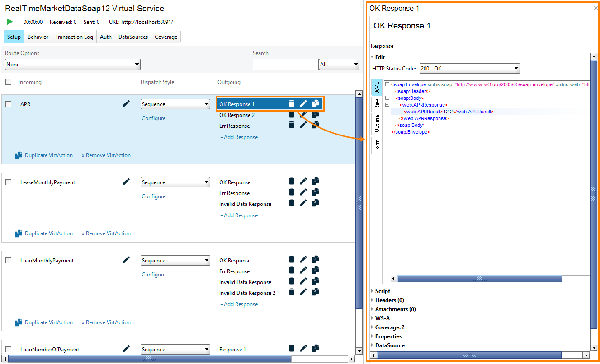600x364 pixels.
Task: Toggle the select-all checkbox in the Incoming header
Action: tap(8, 82)
